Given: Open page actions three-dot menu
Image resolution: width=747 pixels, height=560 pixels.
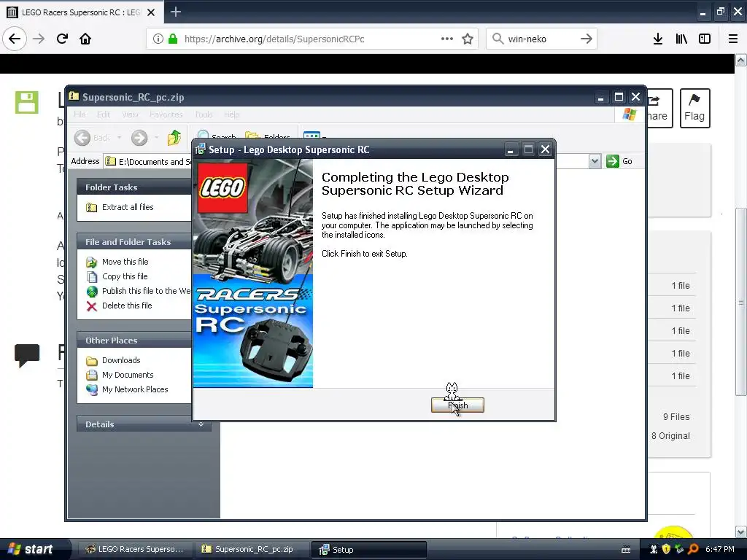Looking at the screenshot, I should [x=447, y=39].
